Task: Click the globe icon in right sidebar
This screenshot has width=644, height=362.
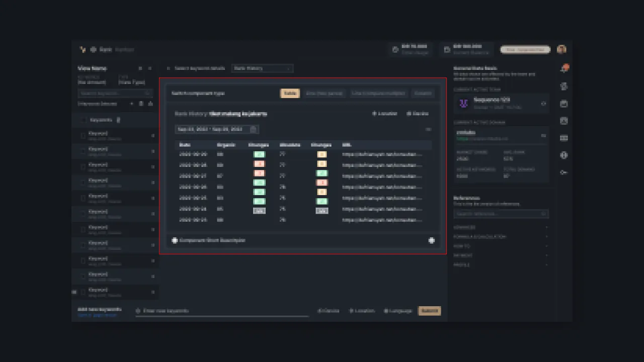Action: tap(564, 155)
